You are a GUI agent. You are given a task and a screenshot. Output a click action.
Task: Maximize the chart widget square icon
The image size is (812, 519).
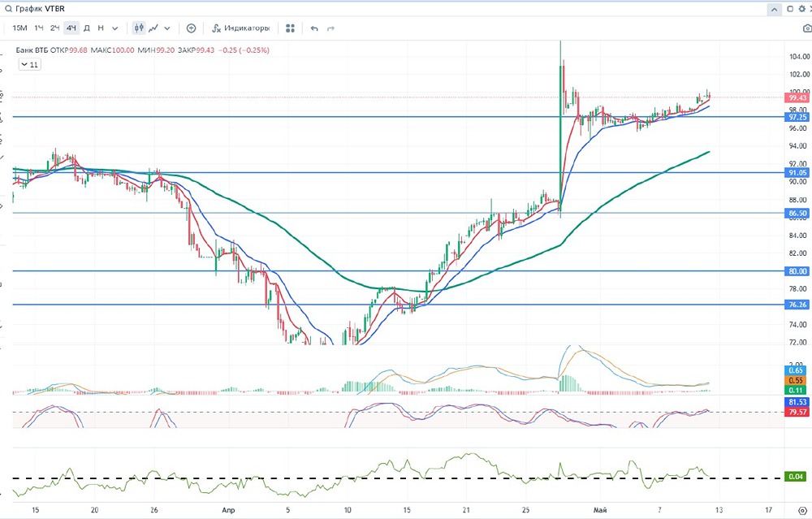[790, 9]
